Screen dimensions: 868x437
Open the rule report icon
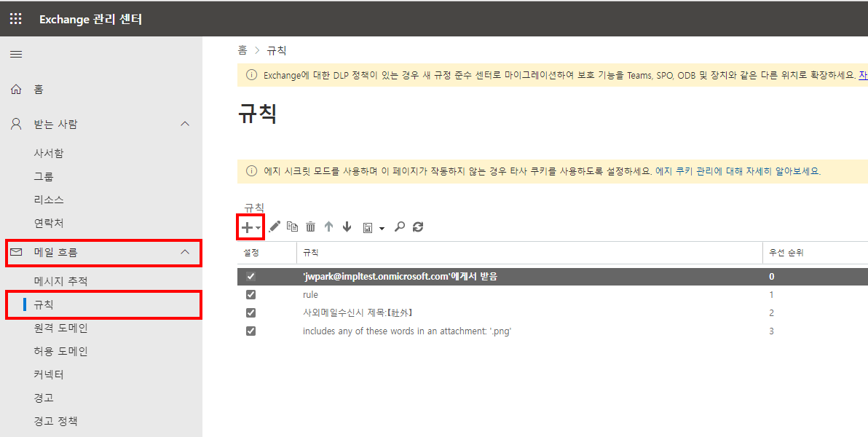368,228
